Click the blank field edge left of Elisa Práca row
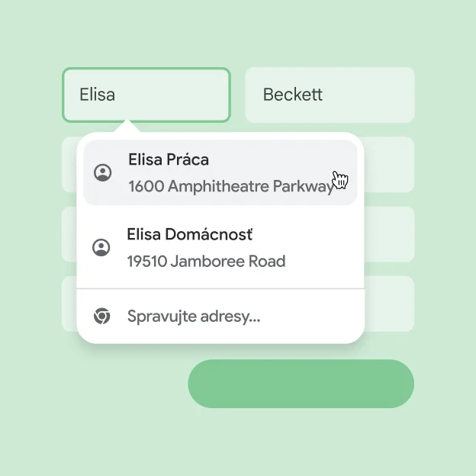The height and width of the screenshot is (476, 476). (x=69, y=165)
